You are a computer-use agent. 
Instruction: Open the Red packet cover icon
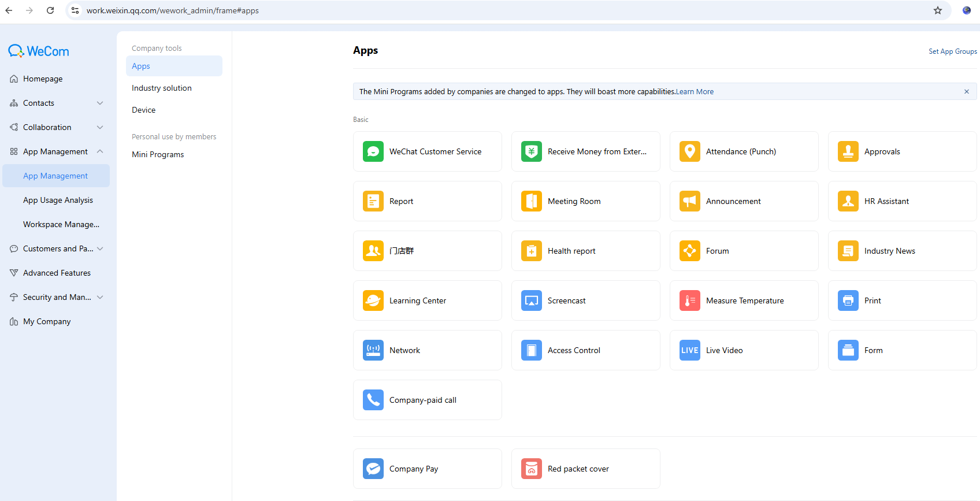click(x=532, y=469)
